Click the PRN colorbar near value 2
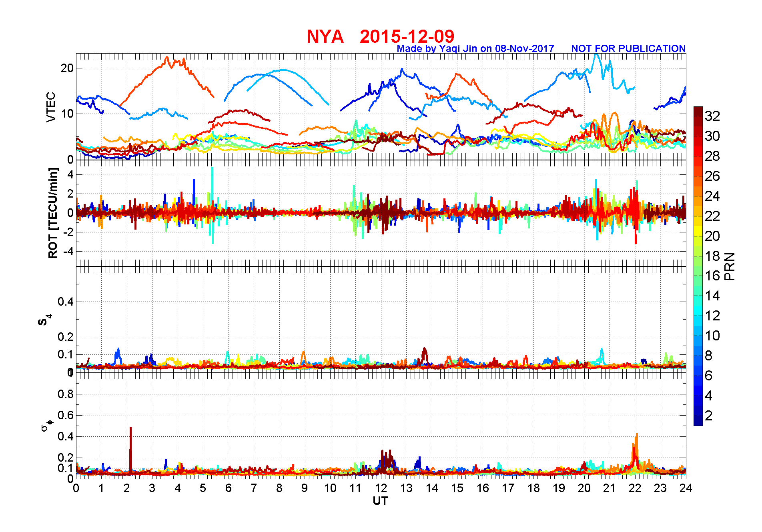This screenshot has width=762, height=532. pos(698,416)
